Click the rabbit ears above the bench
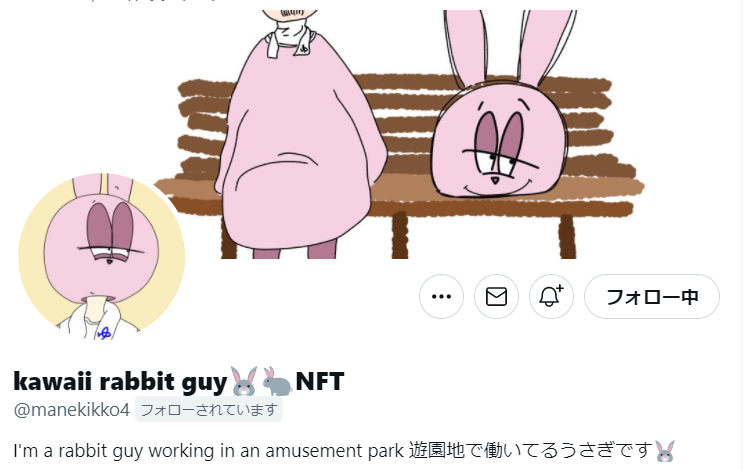This screenshot has width=750, height=471. tap(510, 48)
